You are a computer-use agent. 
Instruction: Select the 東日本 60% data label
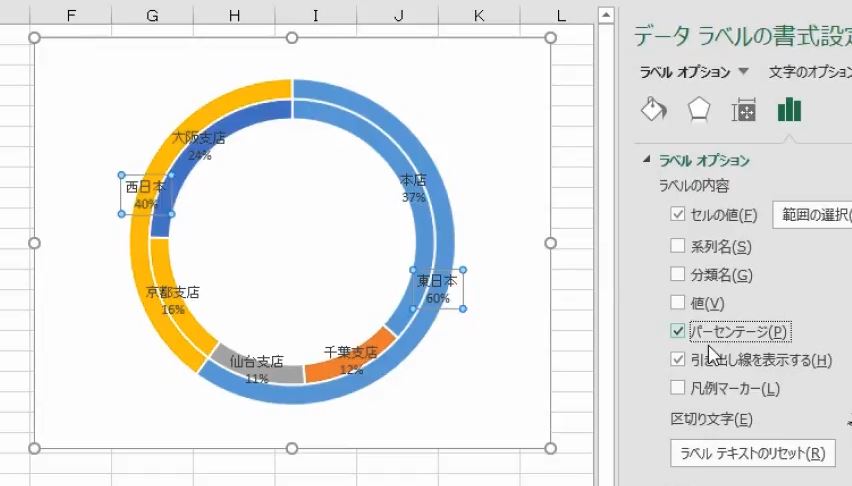click(x=437, y=289)
